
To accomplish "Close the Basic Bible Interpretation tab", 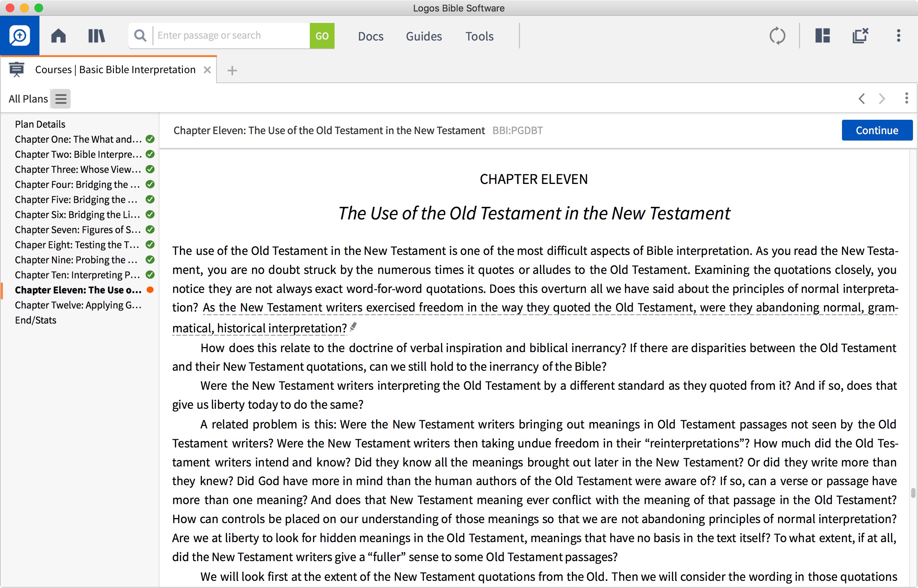I will click(207, 70).
